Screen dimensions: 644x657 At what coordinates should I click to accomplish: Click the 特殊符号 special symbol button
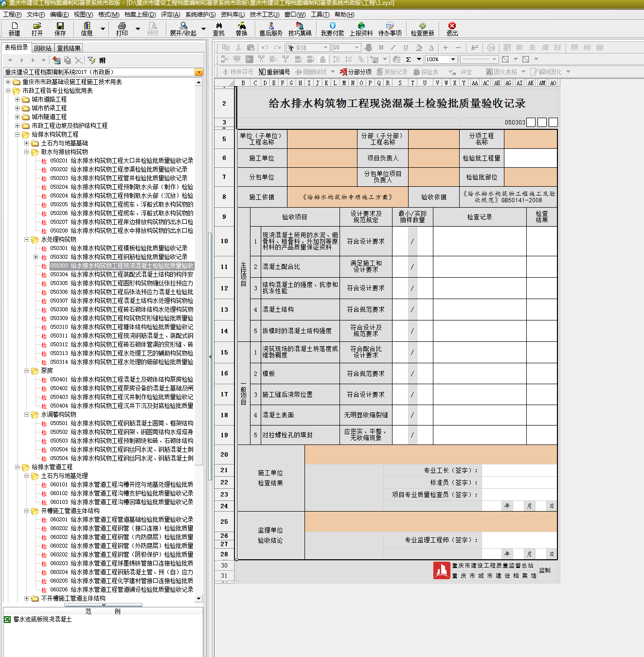pyautogui.click(x=238, y=72)
